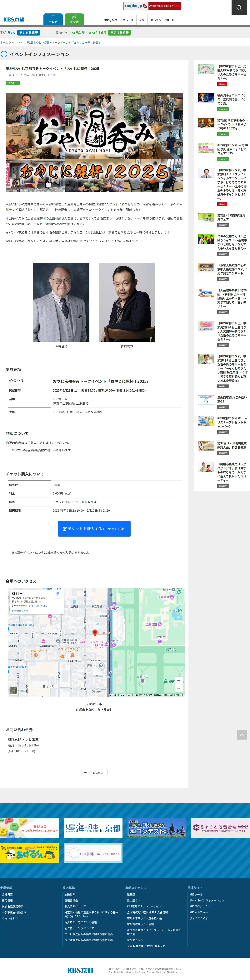Open the ラジオ番組表 button

click(x=119, y=33)
